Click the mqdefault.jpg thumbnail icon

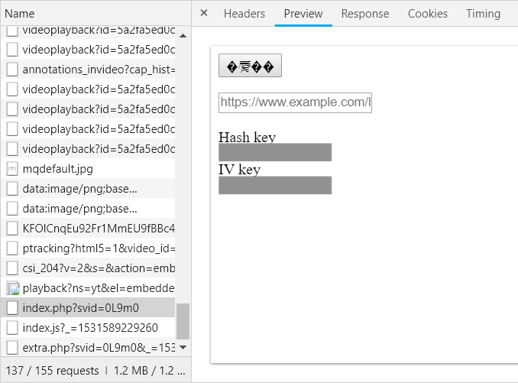12,169
